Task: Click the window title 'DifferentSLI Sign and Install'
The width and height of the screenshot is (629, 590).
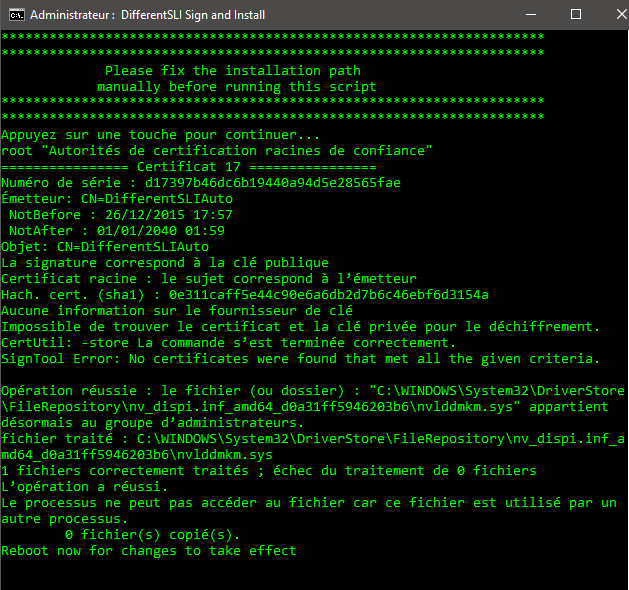Action: (193, 15)
